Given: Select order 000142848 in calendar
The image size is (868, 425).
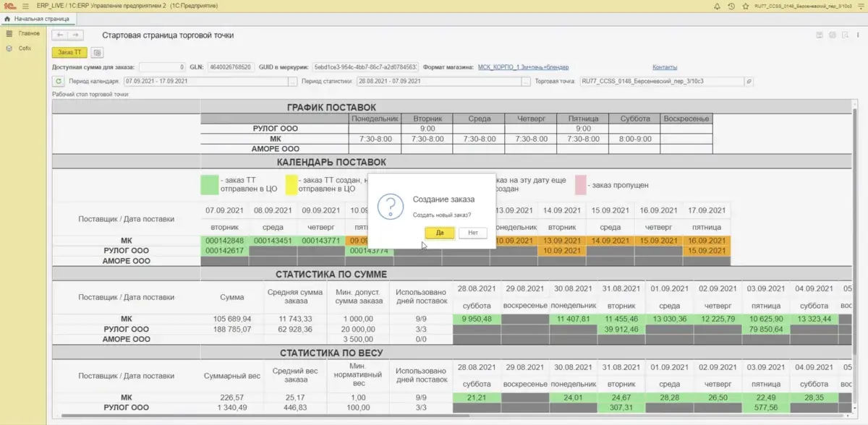Looking at the screenshot, I should point(224,241).
